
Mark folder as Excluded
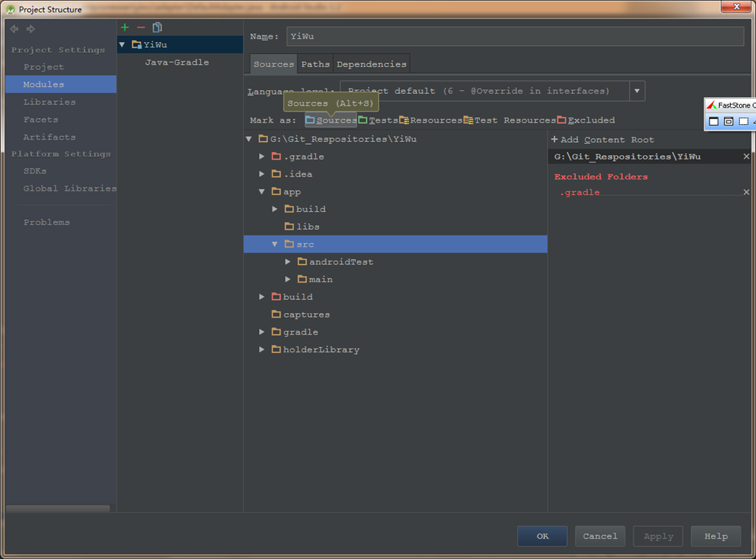point(586,120)
